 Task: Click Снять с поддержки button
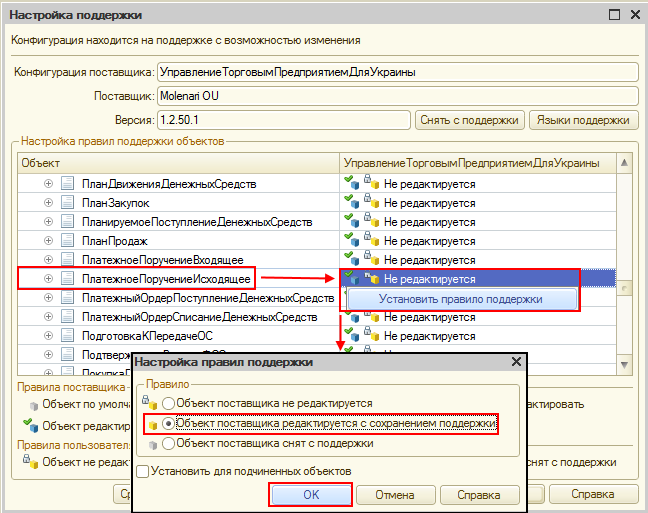tap(469, 120)
